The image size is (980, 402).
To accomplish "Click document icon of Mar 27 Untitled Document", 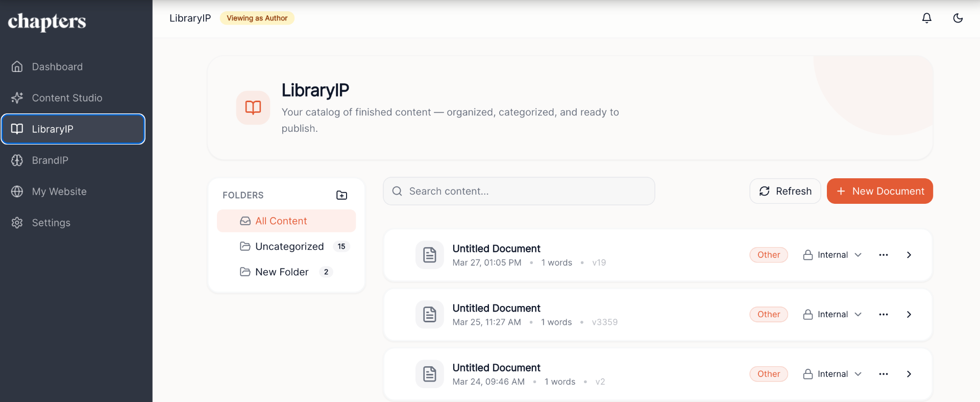I will click(x=430, y=254).
